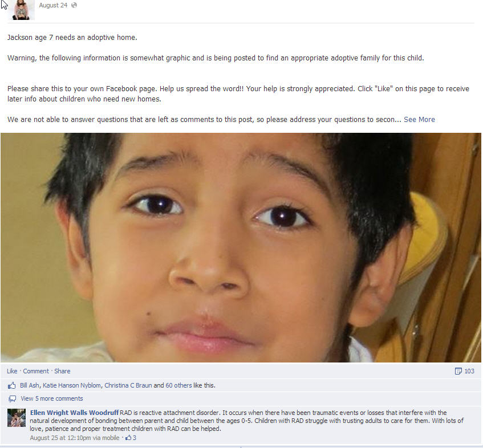Click the globe public visibility icon
This screenshot has height=448, width=483.
[74, 5]
